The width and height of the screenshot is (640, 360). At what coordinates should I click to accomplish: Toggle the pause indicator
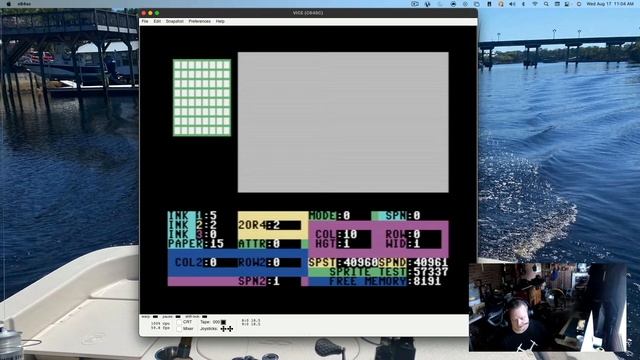coord(178,316)
